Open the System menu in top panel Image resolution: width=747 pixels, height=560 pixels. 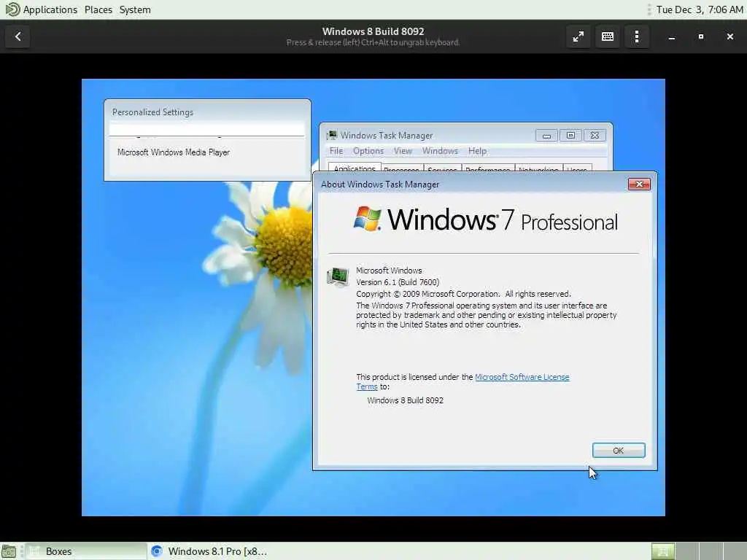click(x=135, y=9)
